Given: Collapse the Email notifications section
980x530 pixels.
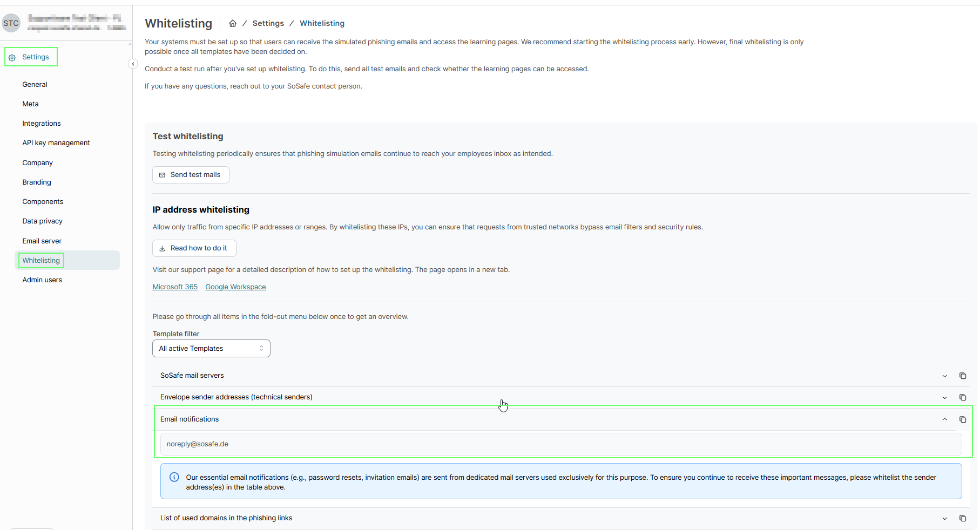Looking at the screenshot, I should pyautogui.click(x=944, y=419).
